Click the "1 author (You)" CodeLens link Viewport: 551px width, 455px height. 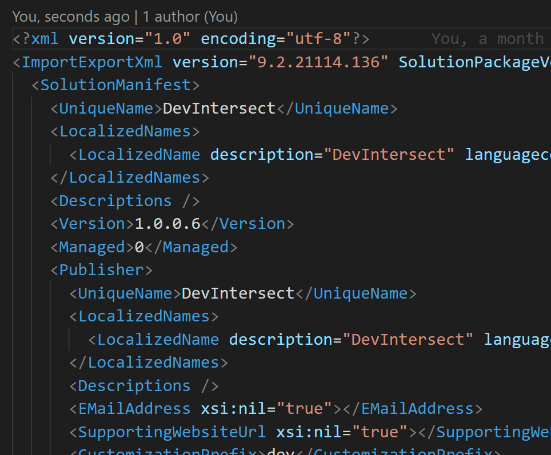pyautogui.click(x=190, y=17)
